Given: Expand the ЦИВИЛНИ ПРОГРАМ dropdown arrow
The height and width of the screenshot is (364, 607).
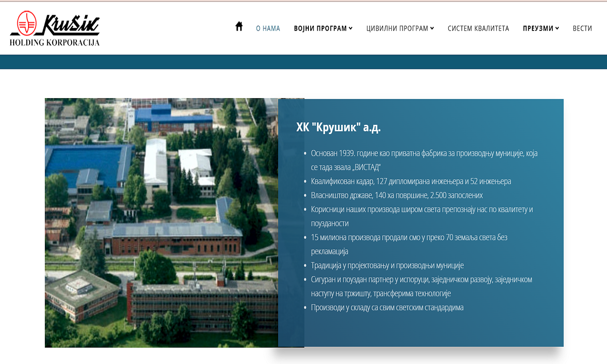Looking at the screenshot, I should tap(432, 28).
